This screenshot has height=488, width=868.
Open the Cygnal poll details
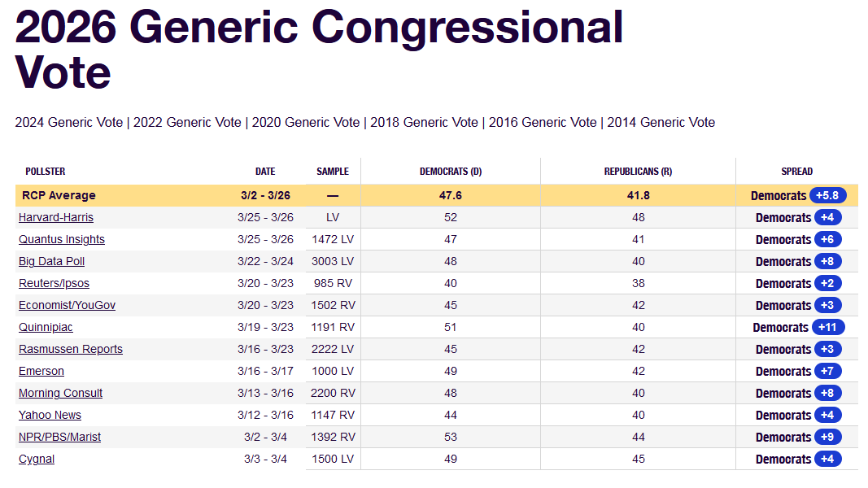coord(37,459)
